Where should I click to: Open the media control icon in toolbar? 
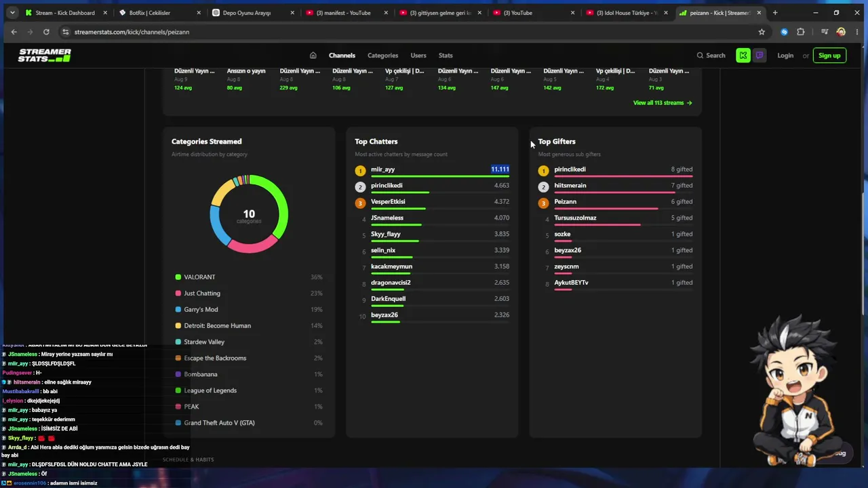click(825, 32)
